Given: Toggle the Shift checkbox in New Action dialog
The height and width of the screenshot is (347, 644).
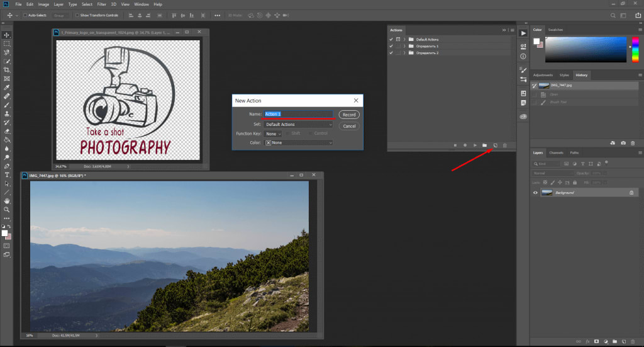Looking at the screenshot, I should pyautogui.click(x=287, y=134).
